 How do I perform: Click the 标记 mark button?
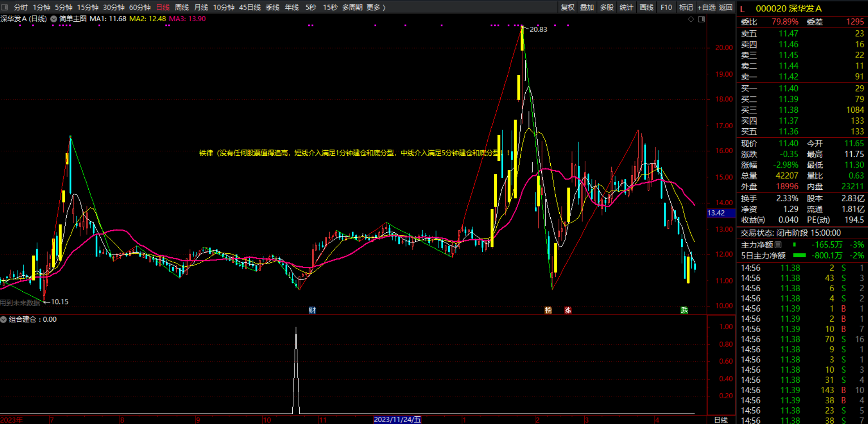(686, 7)
